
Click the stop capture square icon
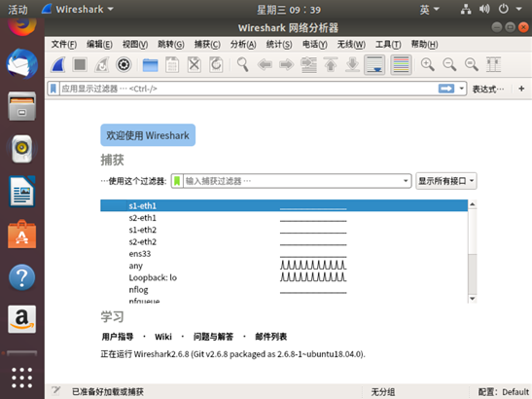pos(80,64)
